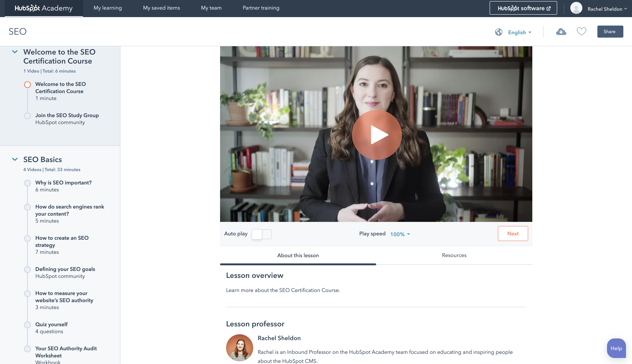Click the HubSpot Academy logo
The height and width of the screenshot is (364, 632).
point(44,8)
